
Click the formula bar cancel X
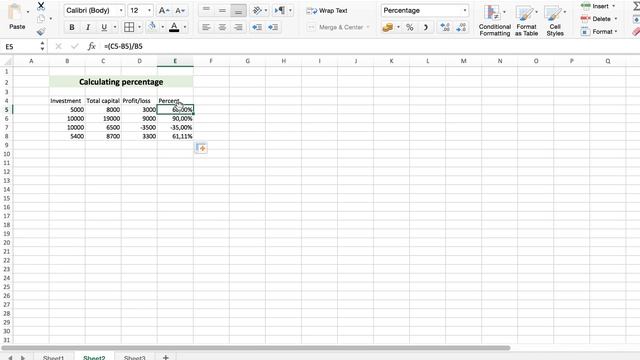pos(58,46)
